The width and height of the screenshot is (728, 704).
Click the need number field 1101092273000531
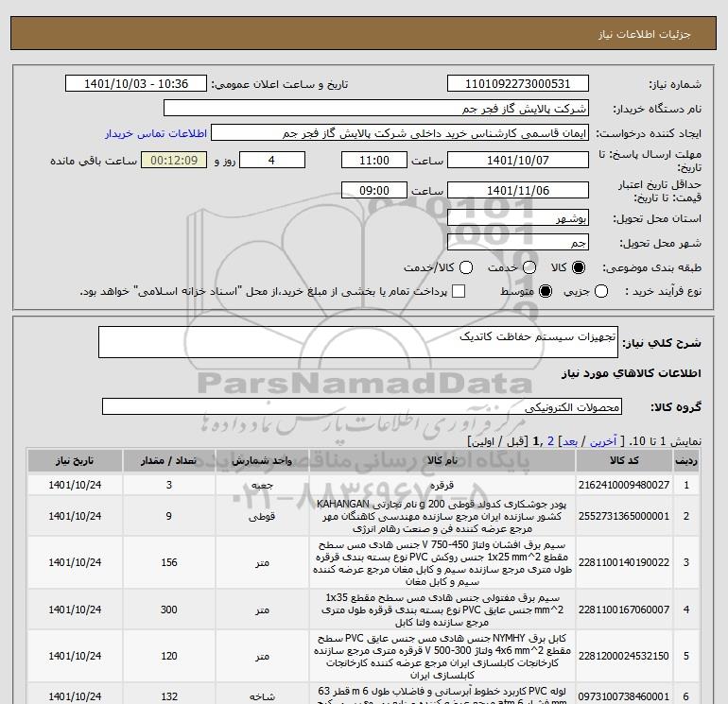(x=518, y=83)
